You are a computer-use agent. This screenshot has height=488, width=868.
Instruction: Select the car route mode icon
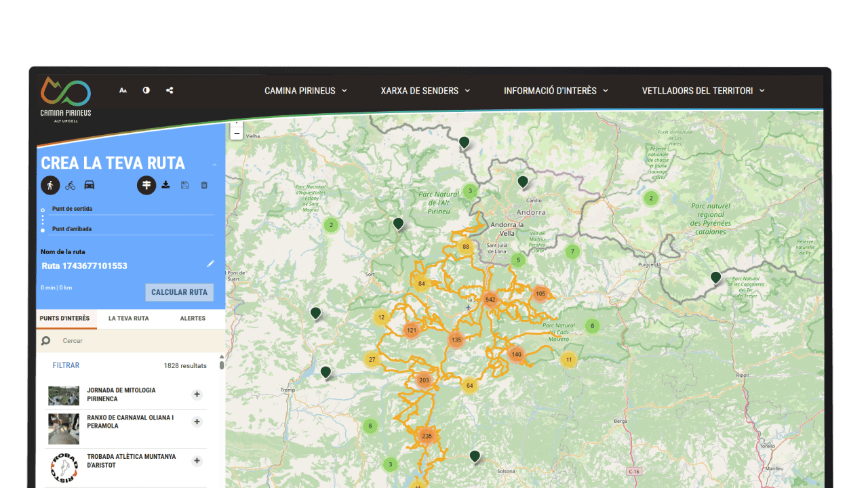pos(90,185)
